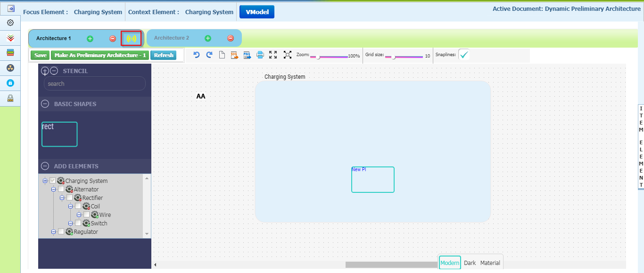
Task: Collapse the Rectifier tree node
Action: (62, 198)
